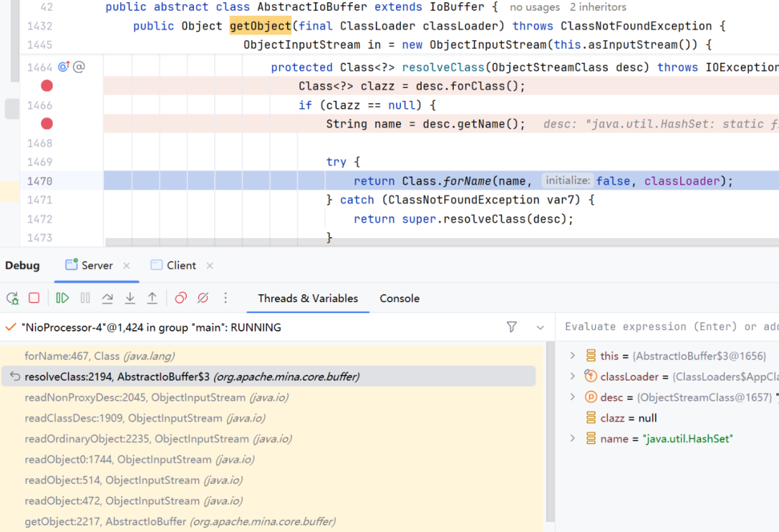779x532 pixels.
Task: Click the Step Over icon
Action: coord(107,298)
